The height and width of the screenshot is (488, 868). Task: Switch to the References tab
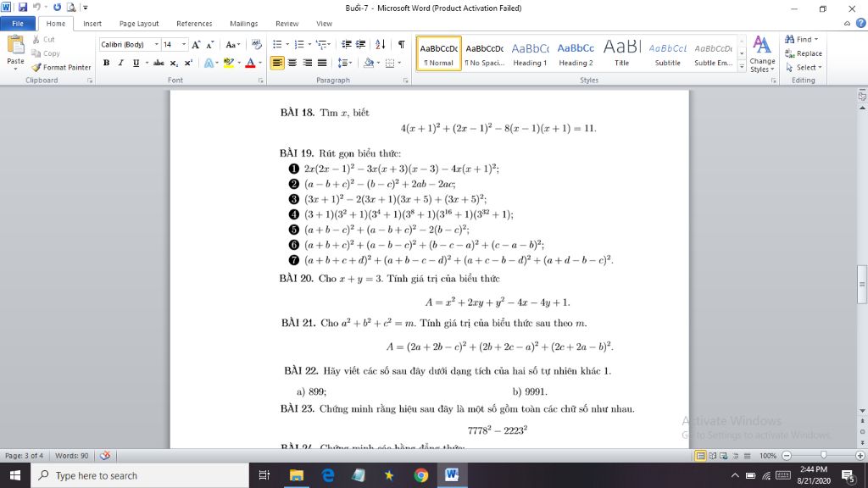click(x=194, y=23)
